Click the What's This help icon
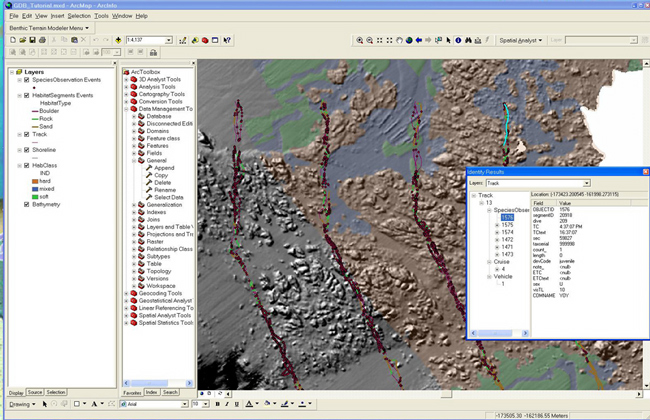 227,40
